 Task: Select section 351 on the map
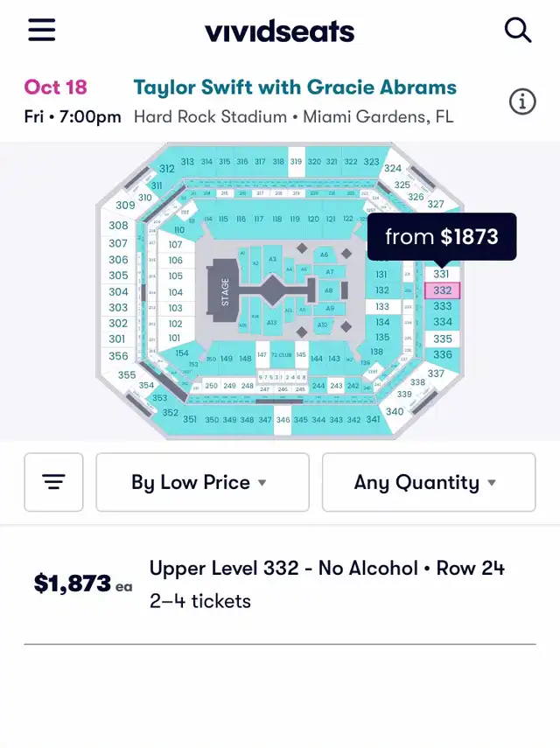pyautogui.click(x=189, y=419)
